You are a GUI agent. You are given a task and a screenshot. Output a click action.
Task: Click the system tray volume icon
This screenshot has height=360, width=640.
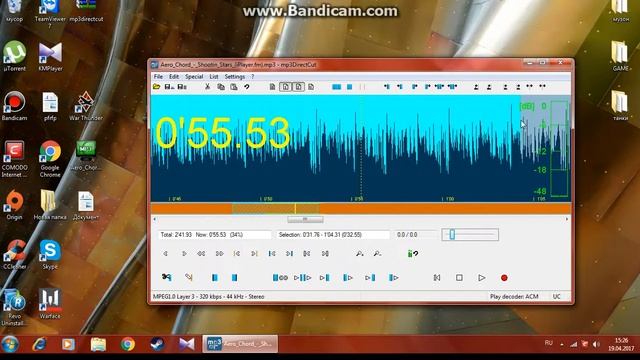point(596,344)
